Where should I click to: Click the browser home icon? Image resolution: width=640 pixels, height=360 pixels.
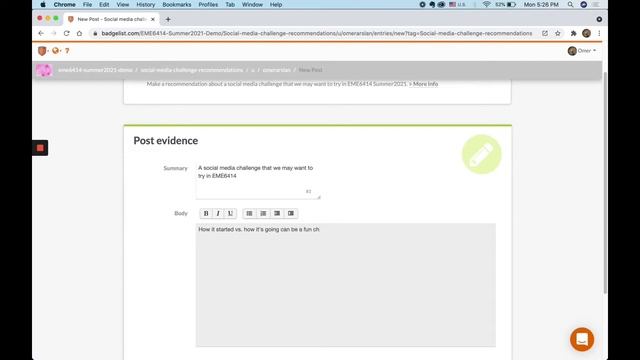(x=80, y=33)
